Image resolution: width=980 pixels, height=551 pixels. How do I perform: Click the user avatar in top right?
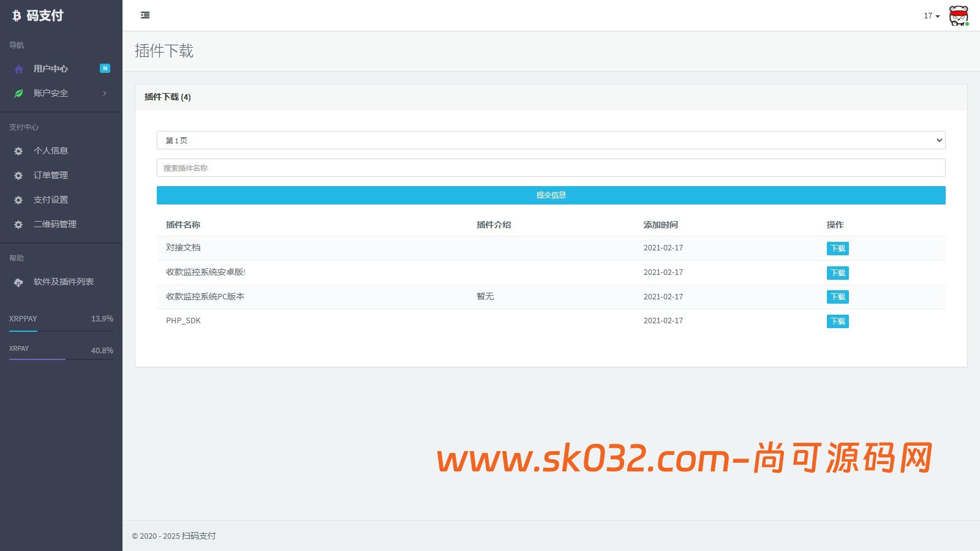pyautogui.click(x=959, y=16)
